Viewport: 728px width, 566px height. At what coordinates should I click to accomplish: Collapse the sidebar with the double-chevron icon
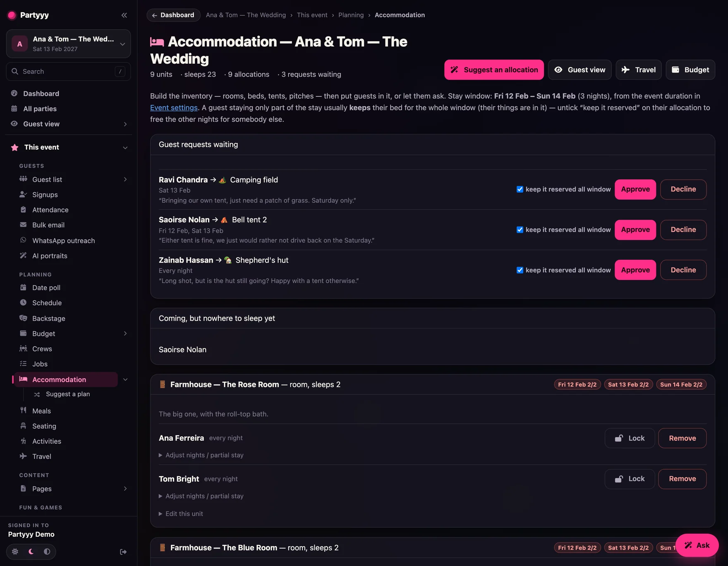tap(124, 15)
